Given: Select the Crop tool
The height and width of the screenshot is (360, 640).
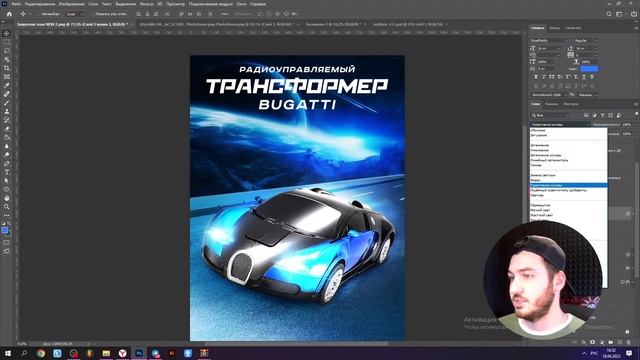Looking at the screenshot, I should click(x=7, y=68).
